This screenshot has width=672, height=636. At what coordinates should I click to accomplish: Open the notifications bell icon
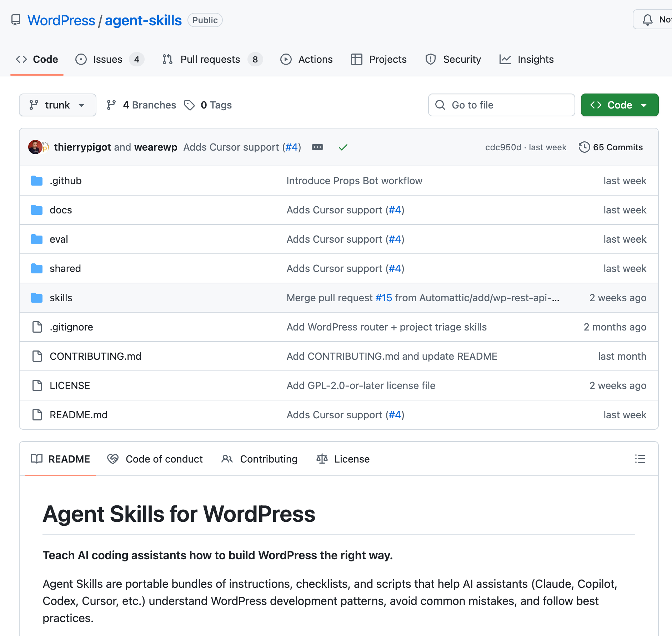click(x=648, y=20)
